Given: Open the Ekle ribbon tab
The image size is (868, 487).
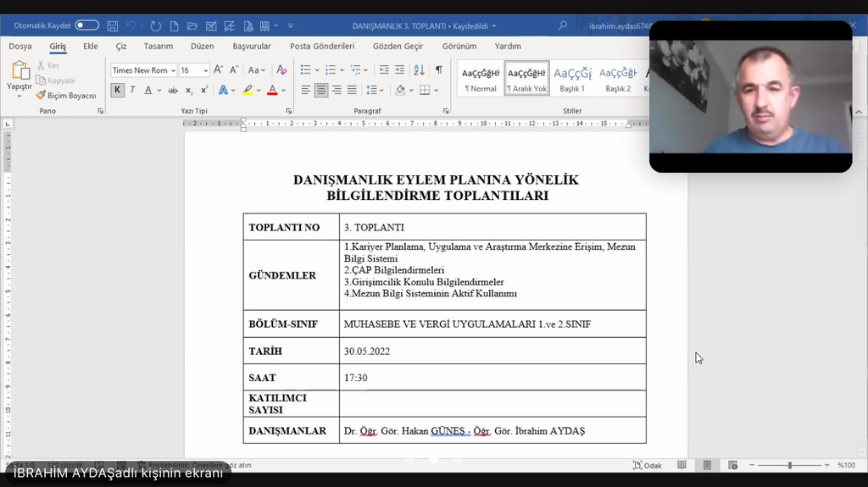Looking at the screenshot, I should click(90, 47).
